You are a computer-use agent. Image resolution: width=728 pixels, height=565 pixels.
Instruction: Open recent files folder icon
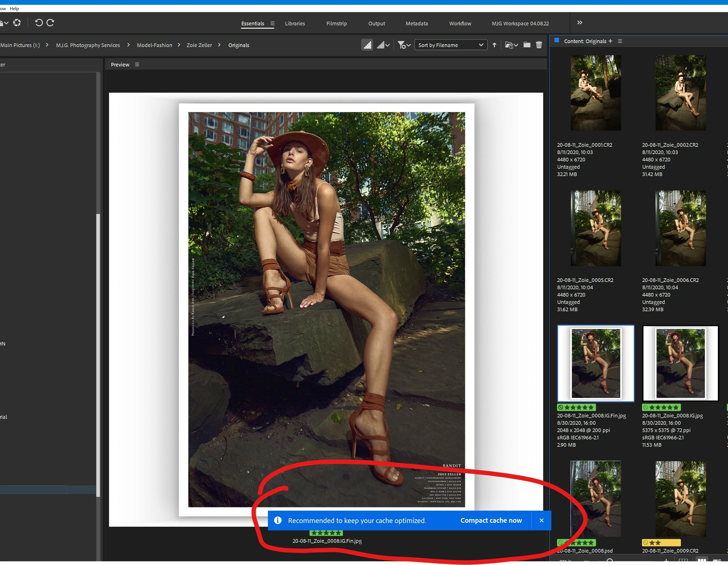(511, 45)
